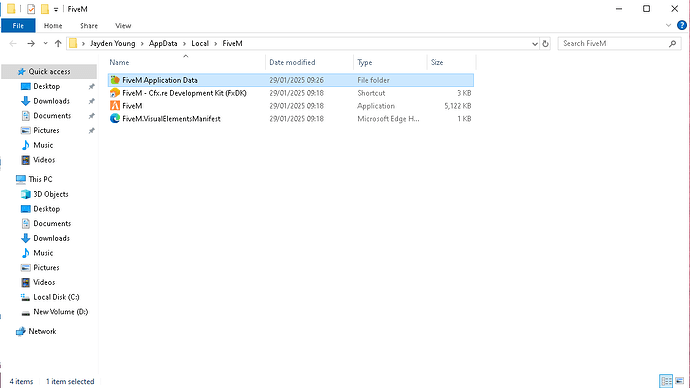
Task: Select Pictures under Quick access
Action: tap(46, 130)
